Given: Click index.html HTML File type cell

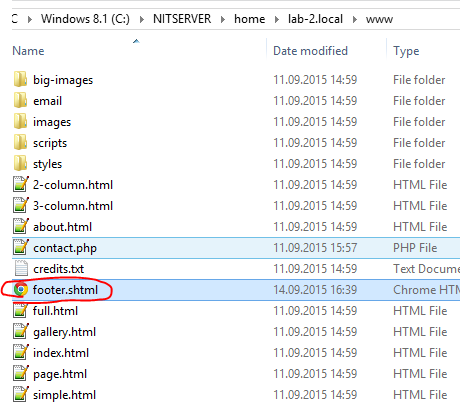Looking at the screenshot, I should 420,353.
